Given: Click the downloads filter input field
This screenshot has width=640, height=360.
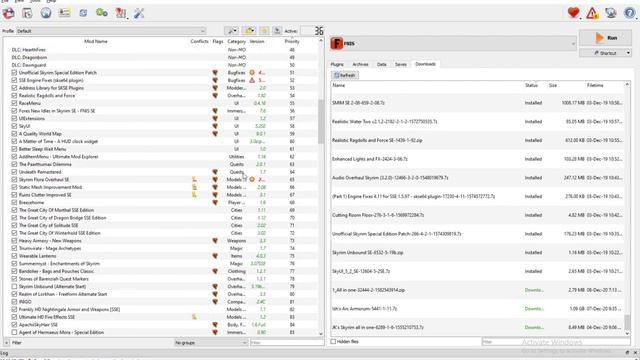Looking at the screenshot, I should click(x=555, y=342).
